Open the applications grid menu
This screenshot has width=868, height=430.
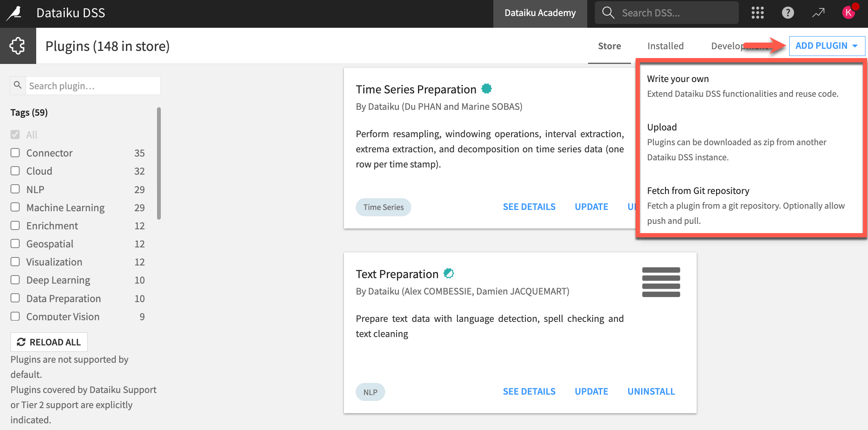(757, 13)
